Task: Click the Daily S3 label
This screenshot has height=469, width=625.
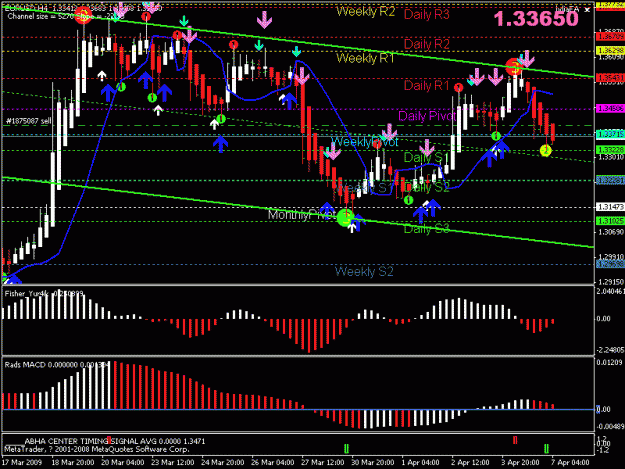Action: point(426,229)
